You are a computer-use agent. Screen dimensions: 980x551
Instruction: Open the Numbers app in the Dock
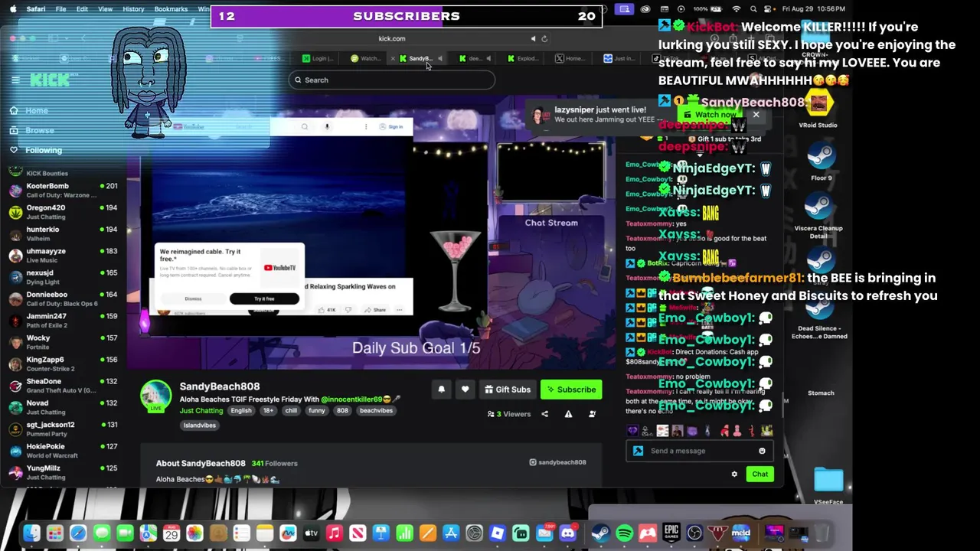pos(404,533)
